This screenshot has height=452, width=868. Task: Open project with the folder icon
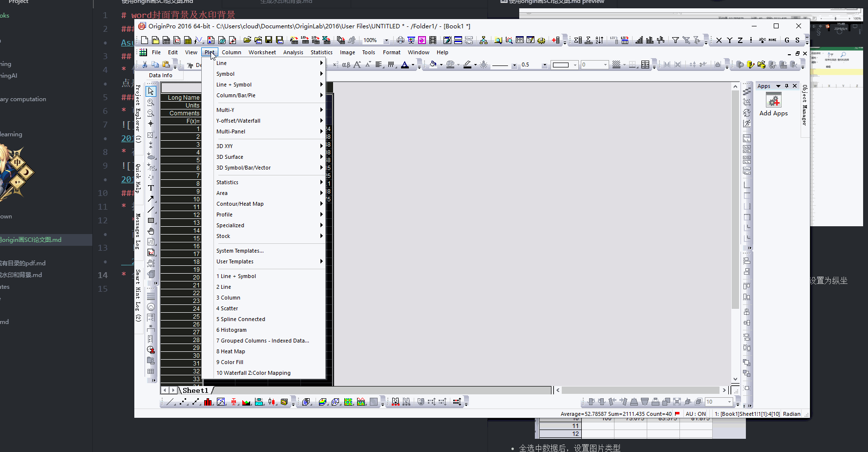pyautogui.click(x=247, y=40)
